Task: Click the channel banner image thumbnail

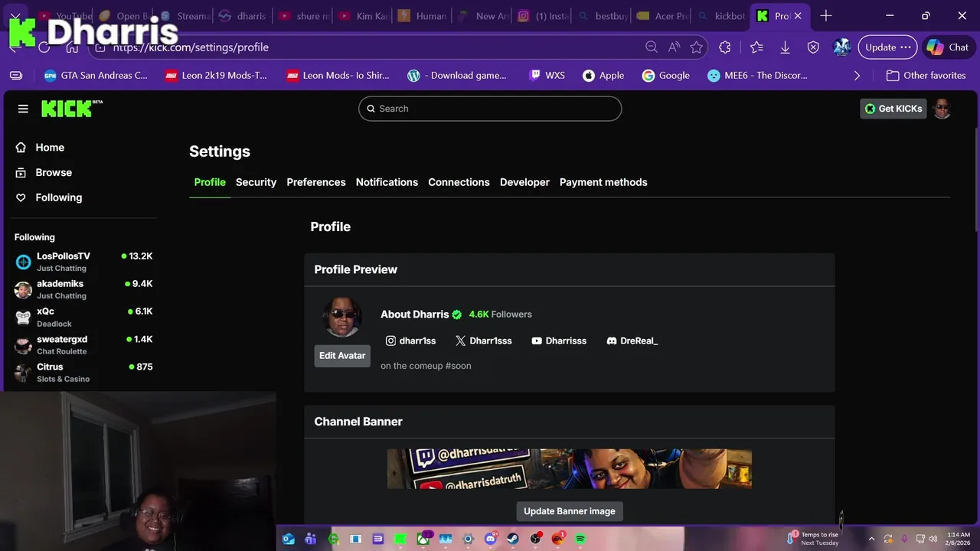Action: [570, 468]
